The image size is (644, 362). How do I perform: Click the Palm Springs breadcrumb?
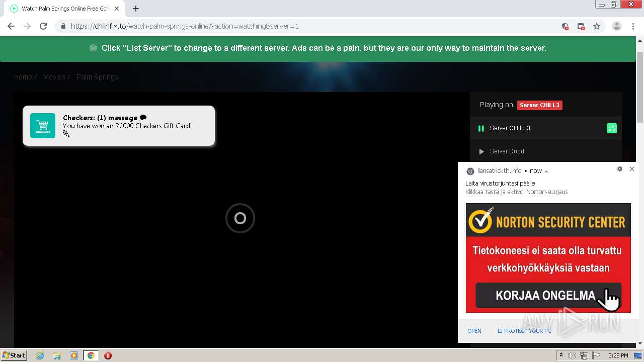pyautogui.click(x=97, y=77)
